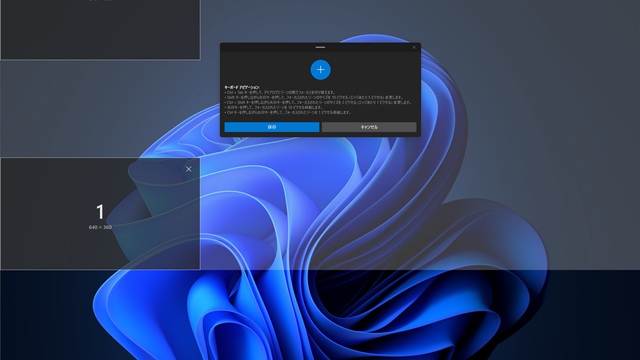This screenshot has width=640, height=360.
Task: Grab the dialog's top drag handle bar
Action: [320, 47]
